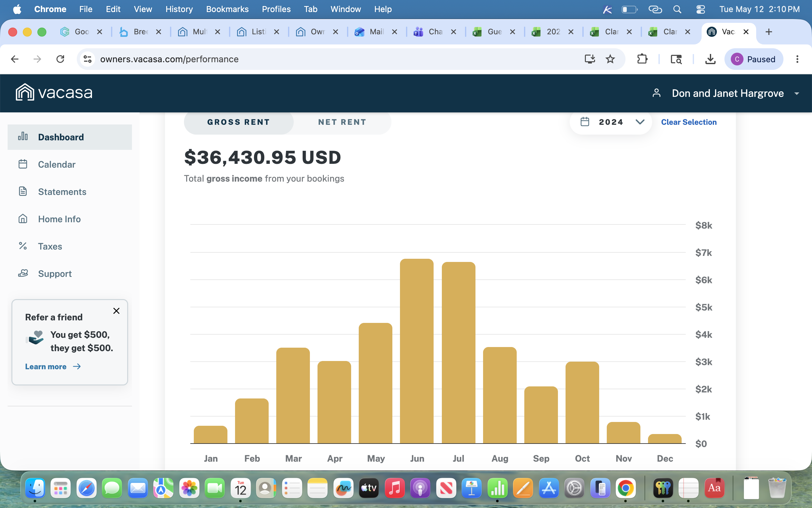Open the tab search icon beside extensions
The height and width of the screenshot is (508, 812).
[676, 59]
